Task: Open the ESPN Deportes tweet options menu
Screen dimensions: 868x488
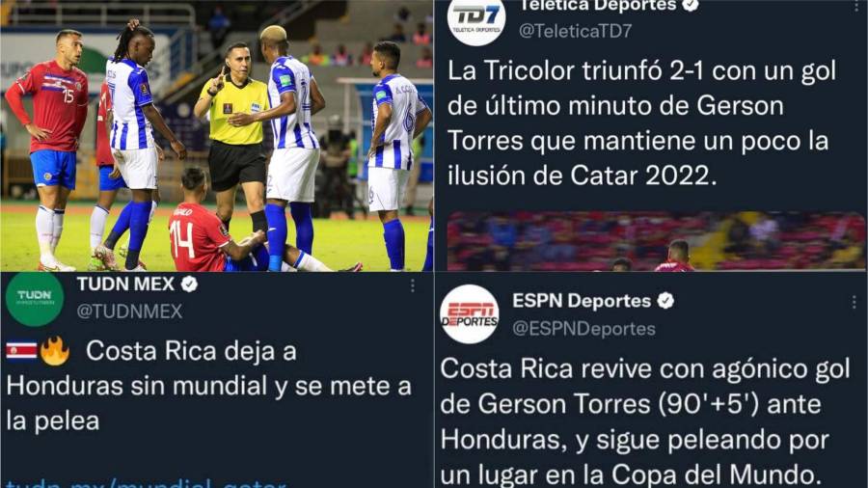Action: click(854, 302)
